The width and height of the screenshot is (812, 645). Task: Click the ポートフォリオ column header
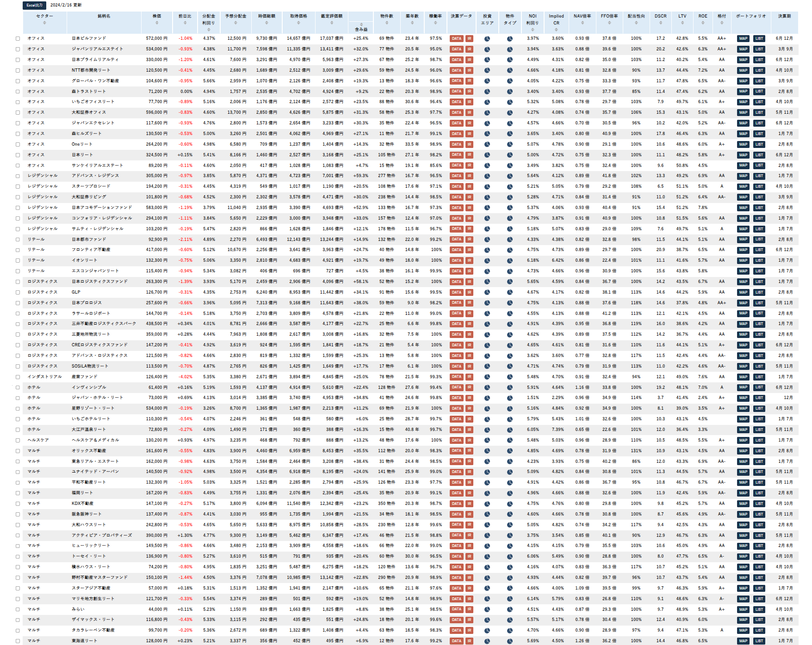751,16
